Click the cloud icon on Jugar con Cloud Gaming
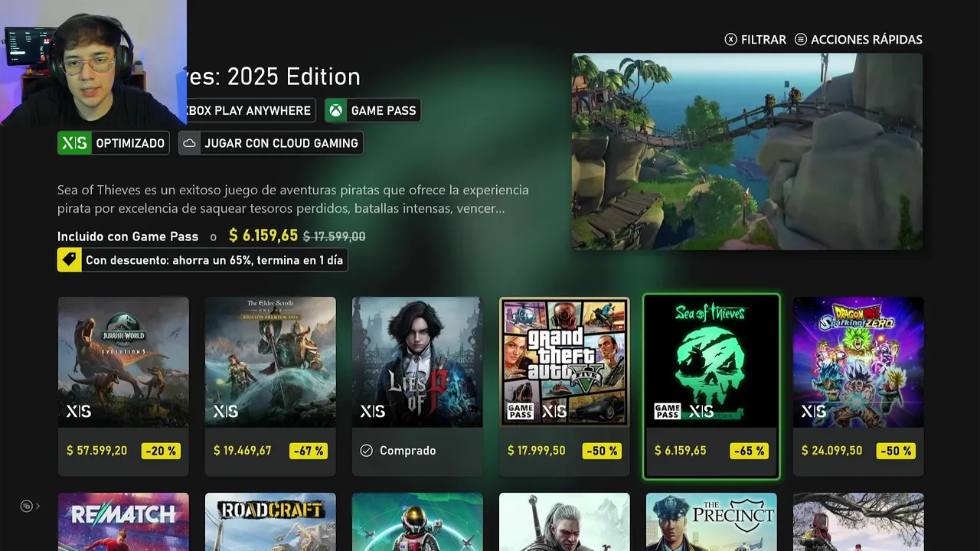Screen dimensions: 980x551 tap(189, 143)
